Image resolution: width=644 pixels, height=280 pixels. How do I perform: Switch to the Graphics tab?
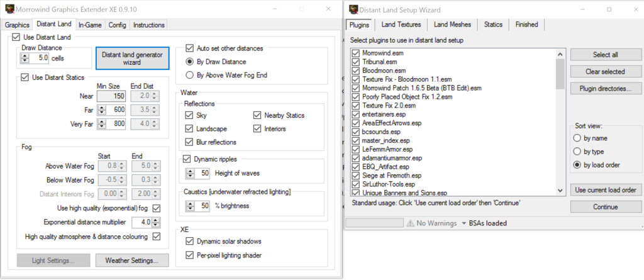(x=17, y=25)
